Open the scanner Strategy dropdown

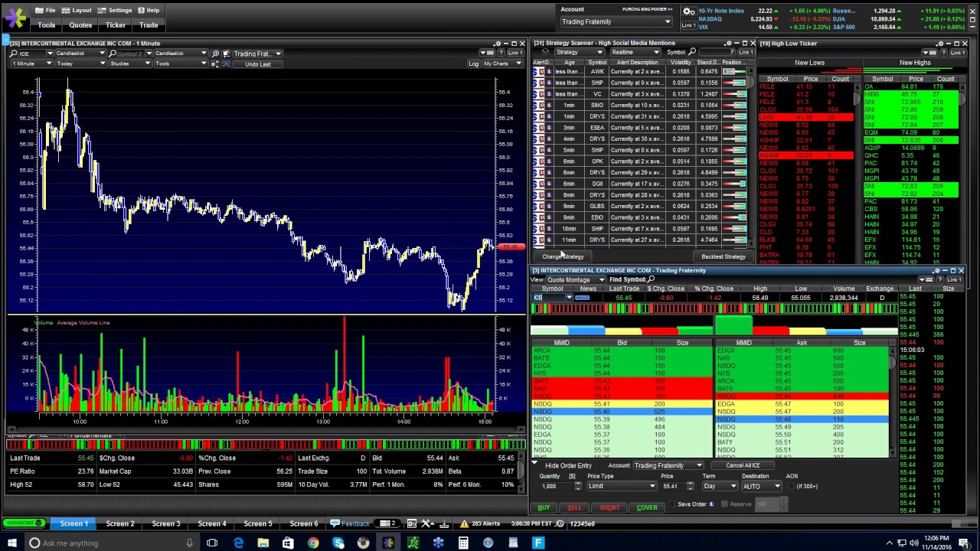[x=580, y=52]
